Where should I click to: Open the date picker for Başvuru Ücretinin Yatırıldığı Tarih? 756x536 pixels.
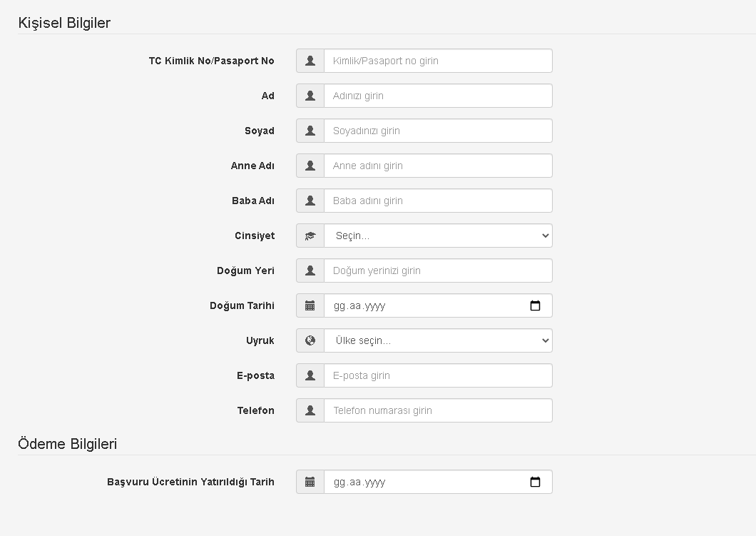click(x=536, y=482)
